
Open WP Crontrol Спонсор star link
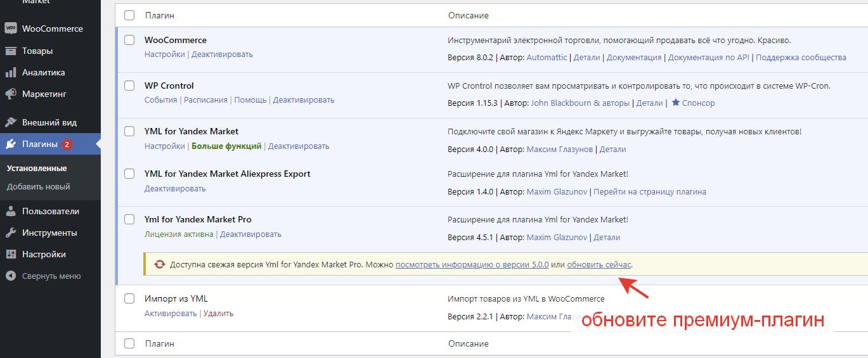(x=693, y=103)
